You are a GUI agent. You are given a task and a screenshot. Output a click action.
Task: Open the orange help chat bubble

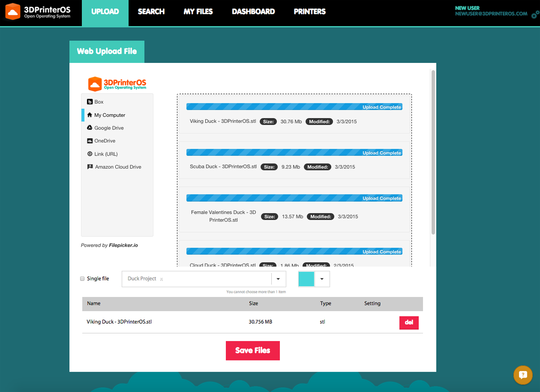[522, 375]
